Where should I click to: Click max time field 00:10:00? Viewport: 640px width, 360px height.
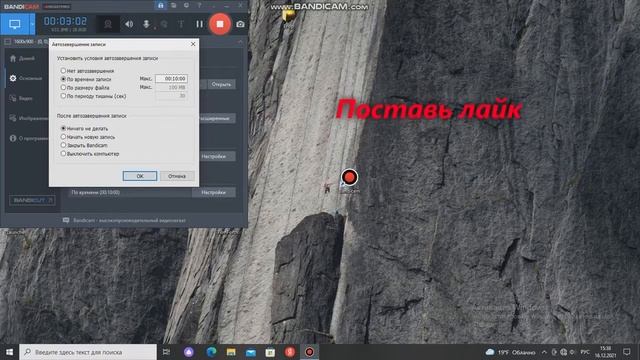pyautogui.click(x=171, y=78)
